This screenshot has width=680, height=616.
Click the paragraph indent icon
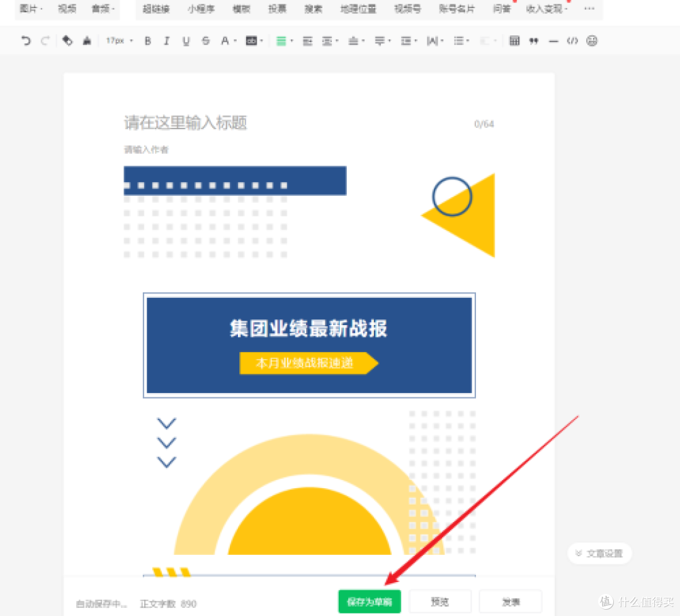[x=307, y=41]
